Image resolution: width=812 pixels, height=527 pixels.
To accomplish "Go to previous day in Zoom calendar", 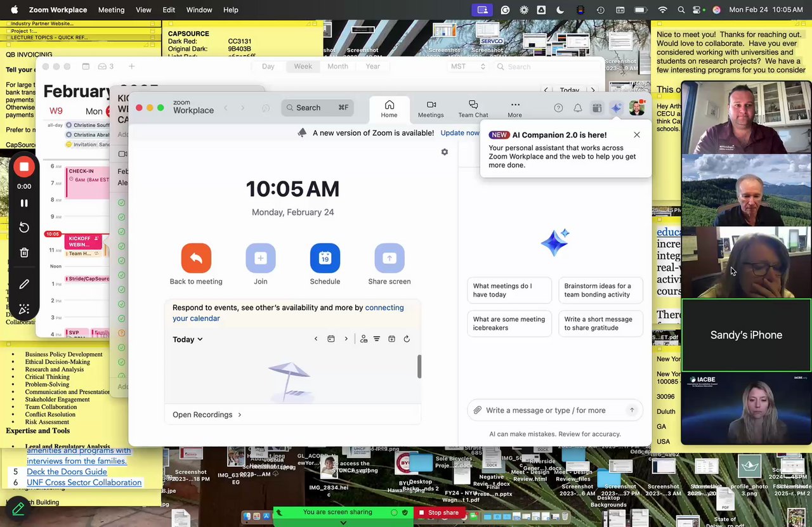I will pos(316,339).
